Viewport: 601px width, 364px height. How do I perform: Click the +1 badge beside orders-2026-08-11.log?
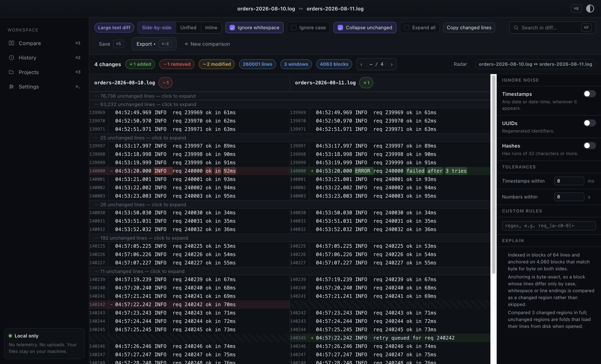[366, 83]
